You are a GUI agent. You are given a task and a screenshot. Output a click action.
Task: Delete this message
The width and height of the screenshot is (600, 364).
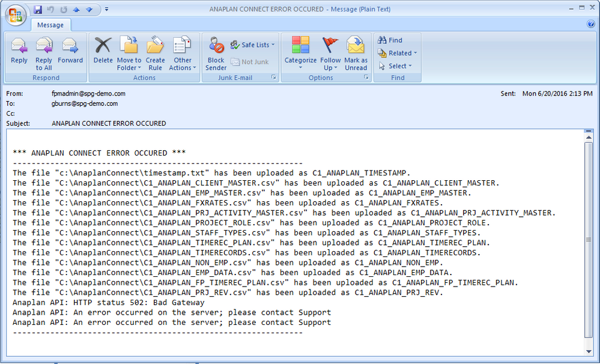[103, 50]
